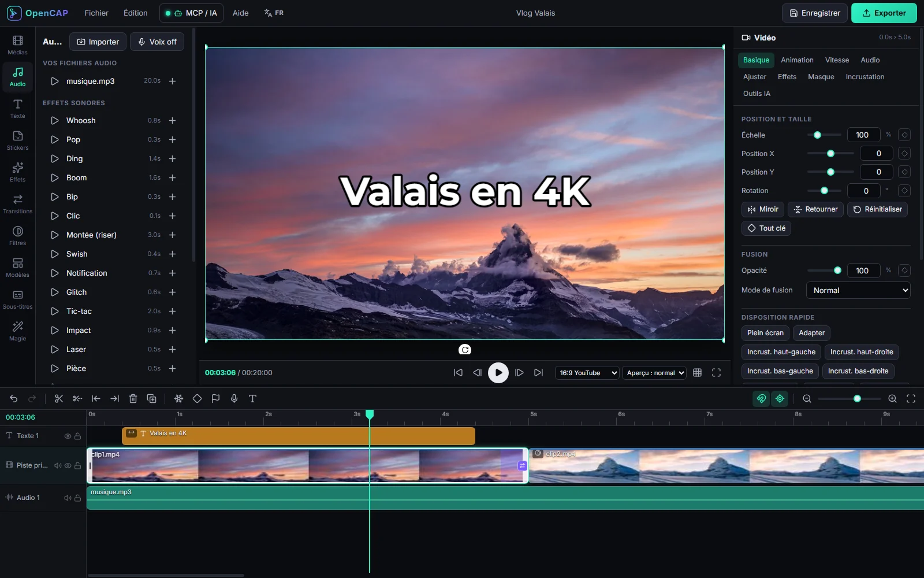Open the 16:9 YouTube aspect ratio dropdown

pyautogui.click(x=587, y=373)
